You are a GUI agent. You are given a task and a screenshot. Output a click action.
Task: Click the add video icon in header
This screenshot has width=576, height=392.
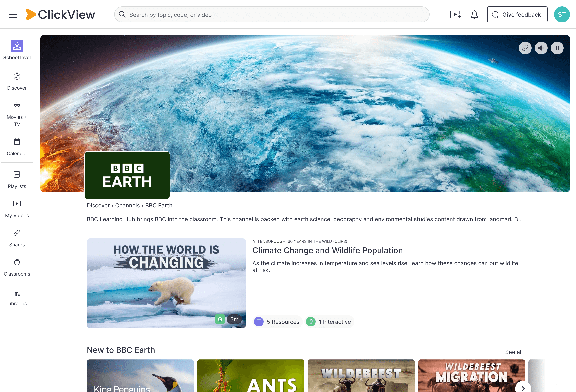click(x=456, y=15)
